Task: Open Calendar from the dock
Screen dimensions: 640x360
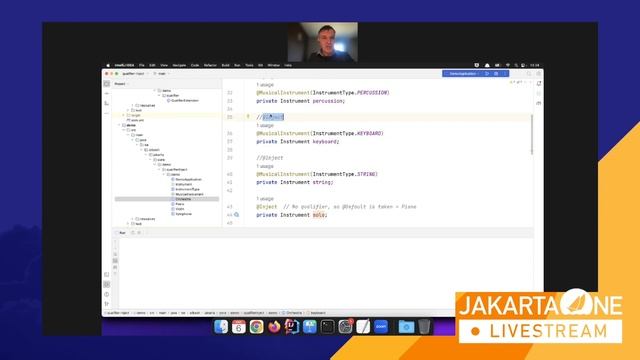Action: point(239,327)
